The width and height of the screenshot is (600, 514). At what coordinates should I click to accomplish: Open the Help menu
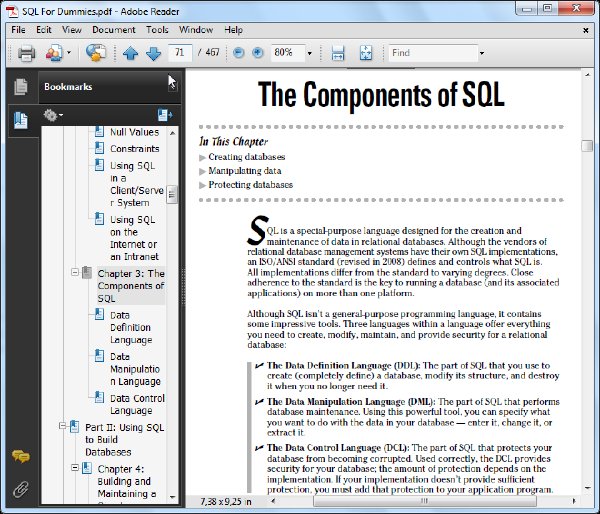click(x=233, y=30)
